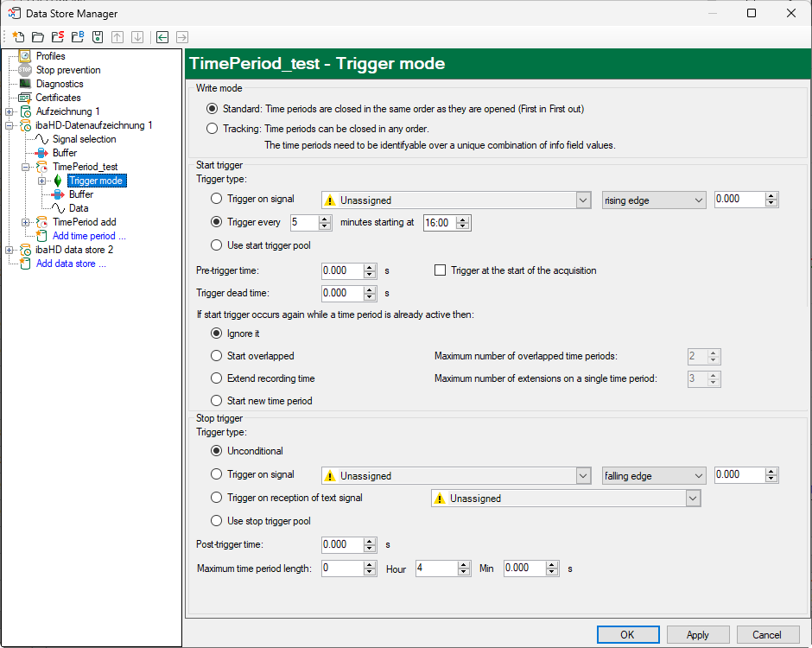
Task: Click the Aufzeichnung 1 data store icon
Action: [25, 111]
